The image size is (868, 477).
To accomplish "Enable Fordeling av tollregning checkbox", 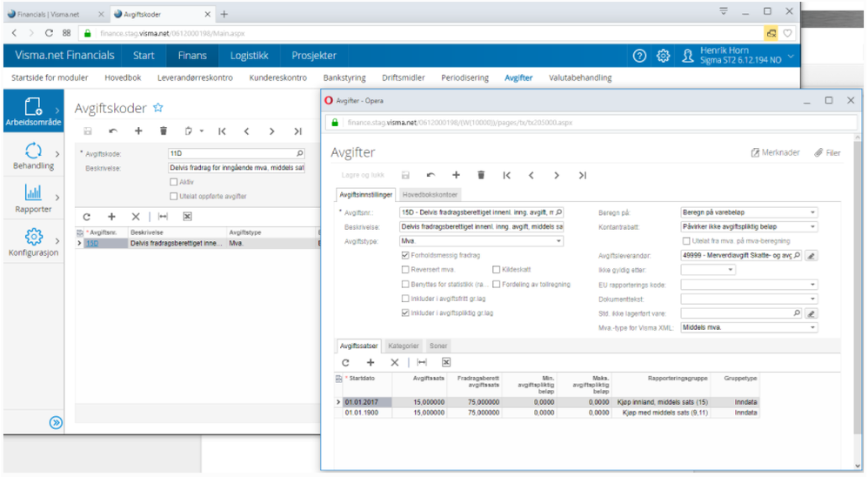I will pos(497,285).
